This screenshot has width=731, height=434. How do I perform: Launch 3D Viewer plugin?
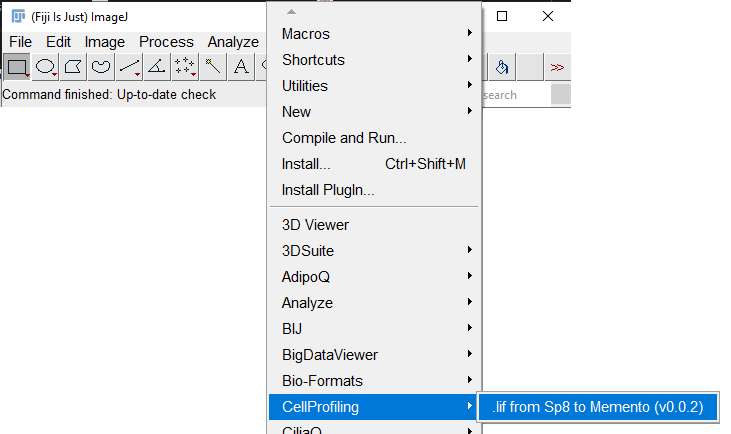point(375,225)
